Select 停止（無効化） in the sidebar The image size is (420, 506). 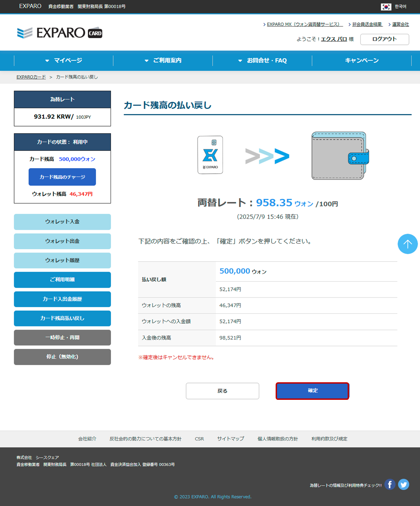pyautogui.click(x=62, y=357)
